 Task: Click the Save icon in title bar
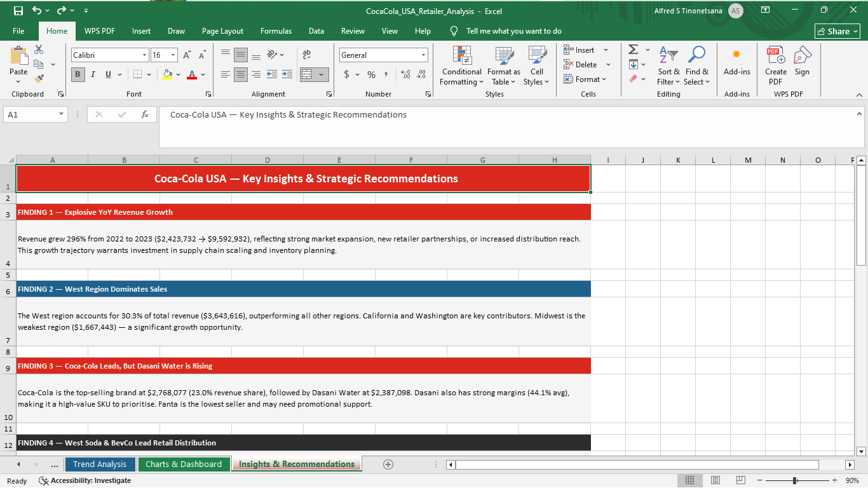18,11
